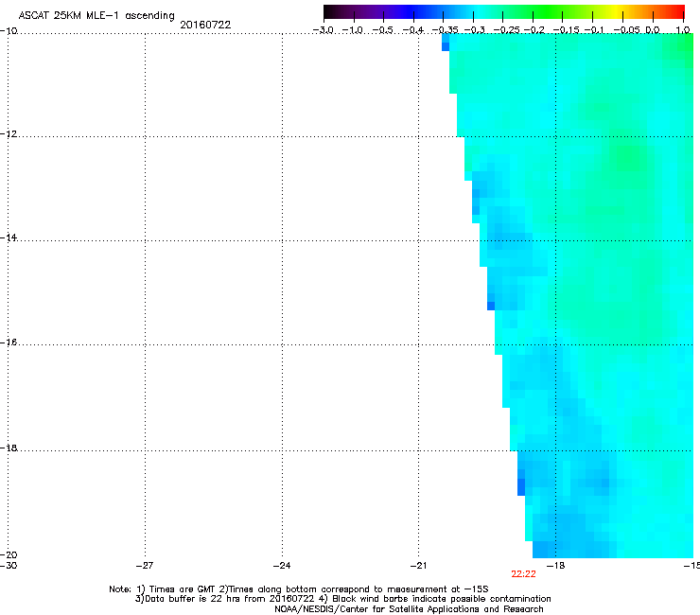Click the -0.4 label on the color scale
Screen dimensions: 700x615
(x=413, y=30)
